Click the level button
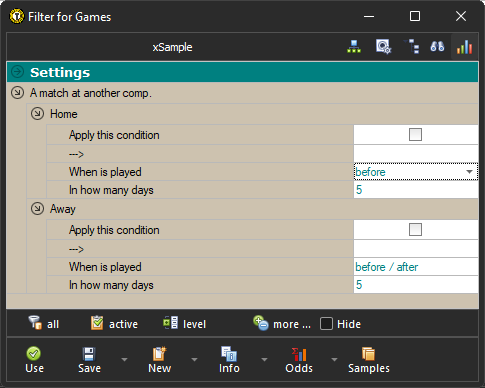Viewport: 485px width, 388px height. pos(184,324)
